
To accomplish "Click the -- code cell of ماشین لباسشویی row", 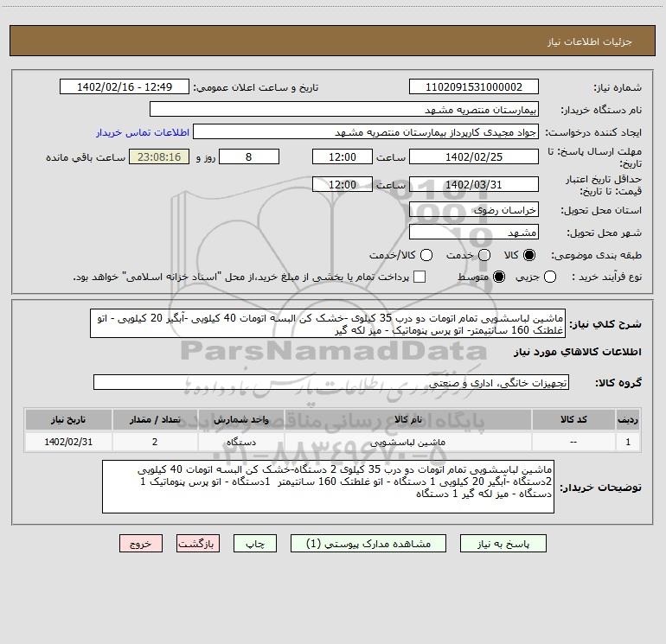I will coord(573,442).
